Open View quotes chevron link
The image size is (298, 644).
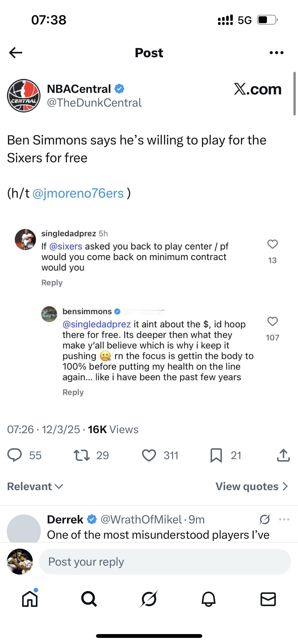point(252,486)
